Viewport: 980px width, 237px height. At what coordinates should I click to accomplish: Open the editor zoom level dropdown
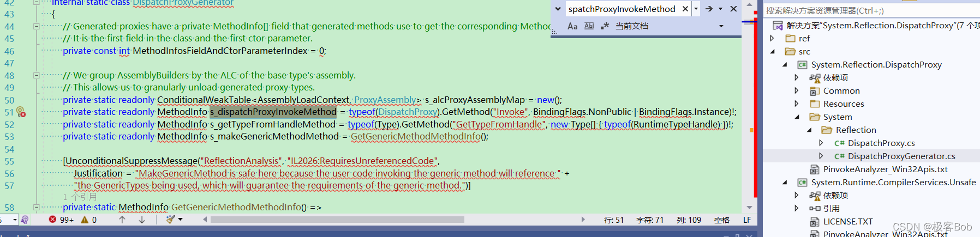point(15,220)
